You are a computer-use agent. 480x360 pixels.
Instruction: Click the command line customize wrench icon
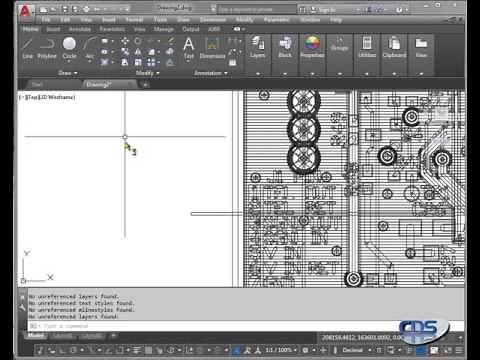[23, 308]
